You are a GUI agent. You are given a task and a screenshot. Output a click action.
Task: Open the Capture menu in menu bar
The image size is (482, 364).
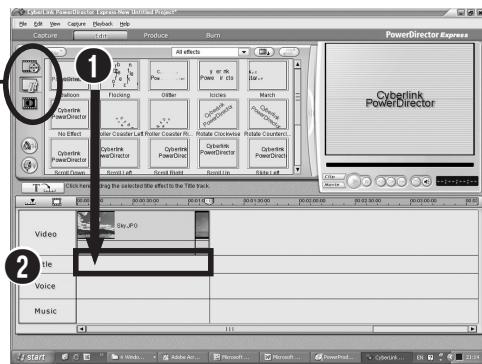(x=76, y=24)
